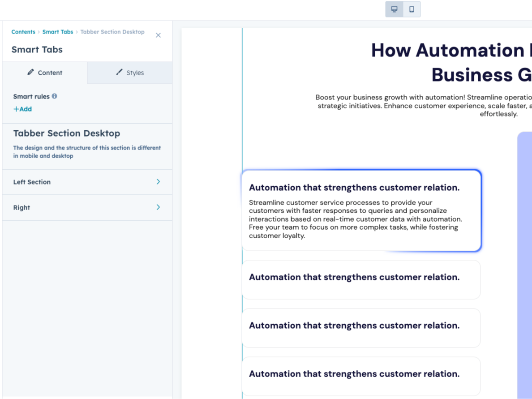Select the second automation tab card
This screenshot has width=532, height=399.
(x=360, y=279)
